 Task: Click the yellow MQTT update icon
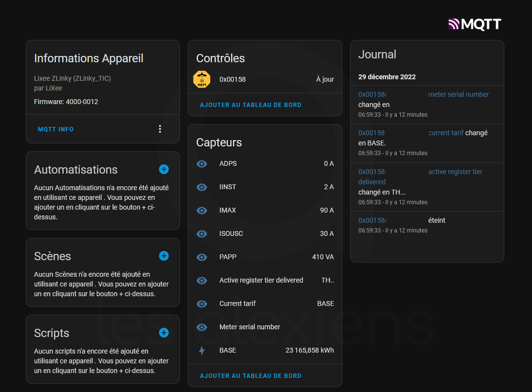click(202, 79)
